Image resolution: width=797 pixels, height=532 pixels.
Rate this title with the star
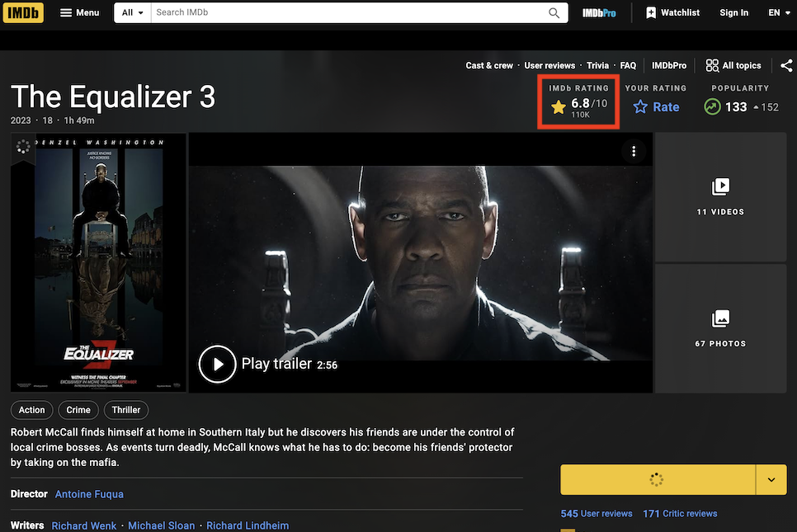pos(656,106)
